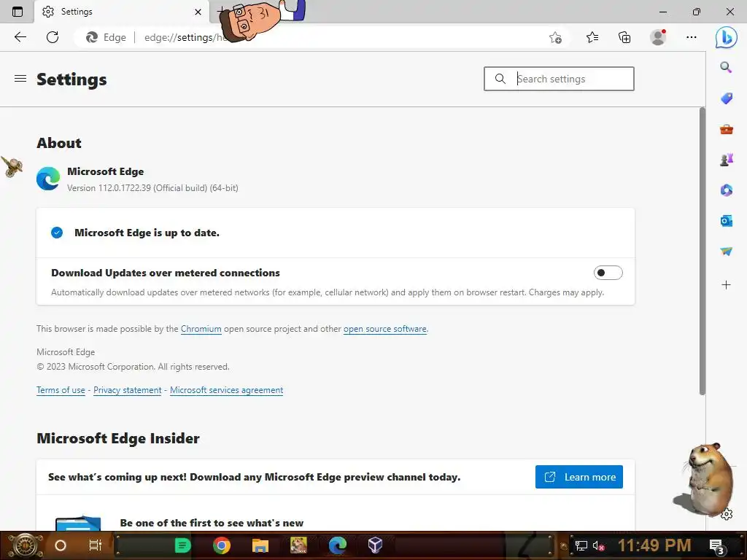Open Cortana circle on taskbar
Viewport: 747px width, 560px height.
coord(61,545)
